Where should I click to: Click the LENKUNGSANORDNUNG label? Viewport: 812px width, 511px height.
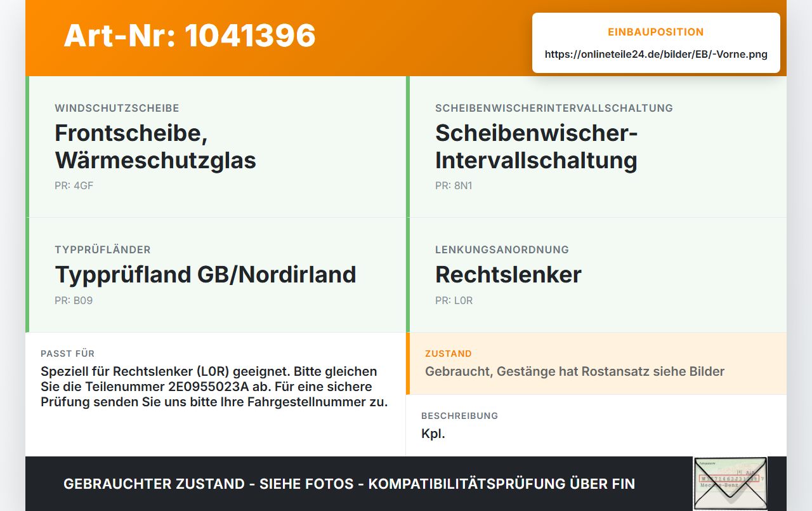click(502, 250)
